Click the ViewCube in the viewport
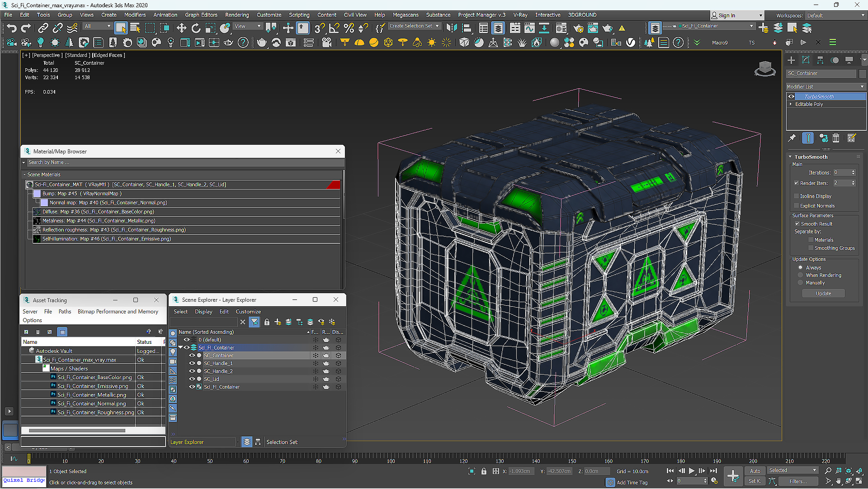Viewport: 868px width, 489px height. [x=765, y=69]
